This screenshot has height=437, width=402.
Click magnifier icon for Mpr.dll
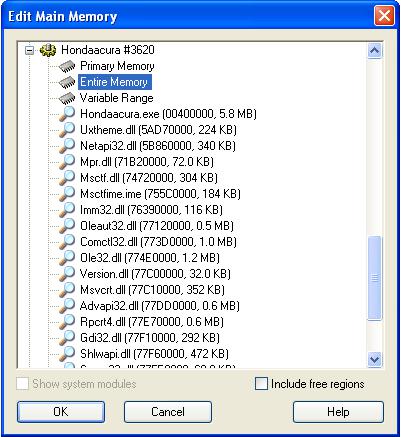(x=67, y=162)
